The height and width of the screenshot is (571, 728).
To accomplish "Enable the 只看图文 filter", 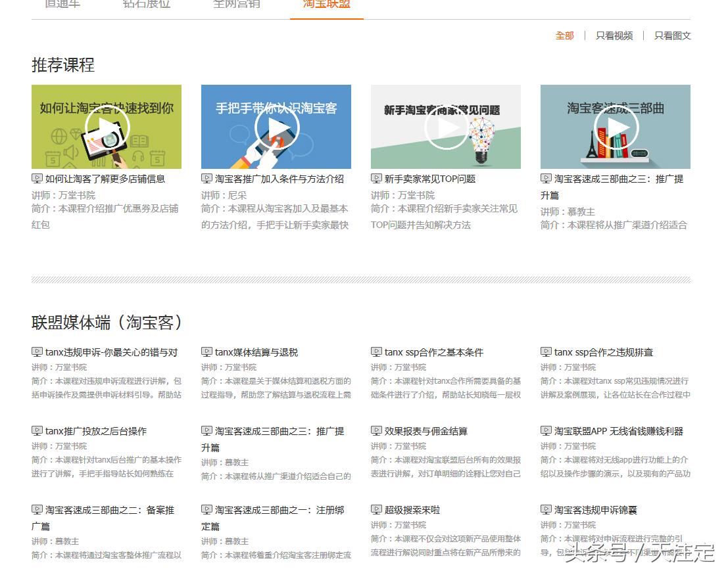I will [672, 35].
